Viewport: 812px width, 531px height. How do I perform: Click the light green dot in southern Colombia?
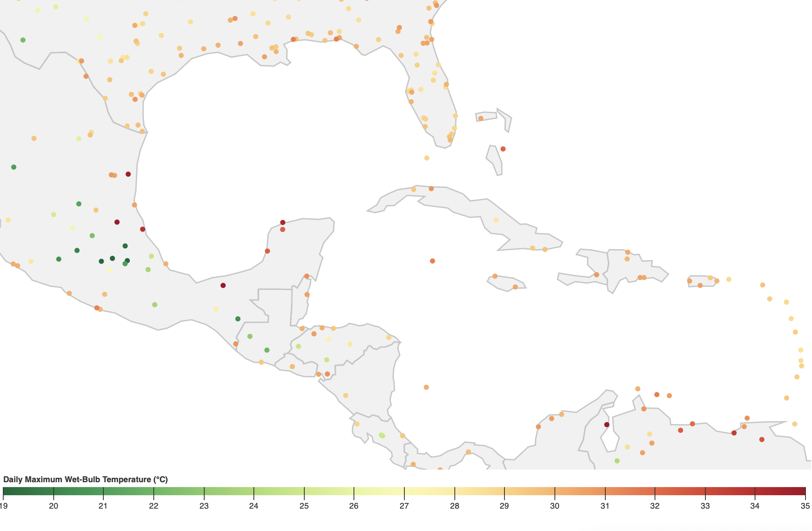click(x=617, y=461)
